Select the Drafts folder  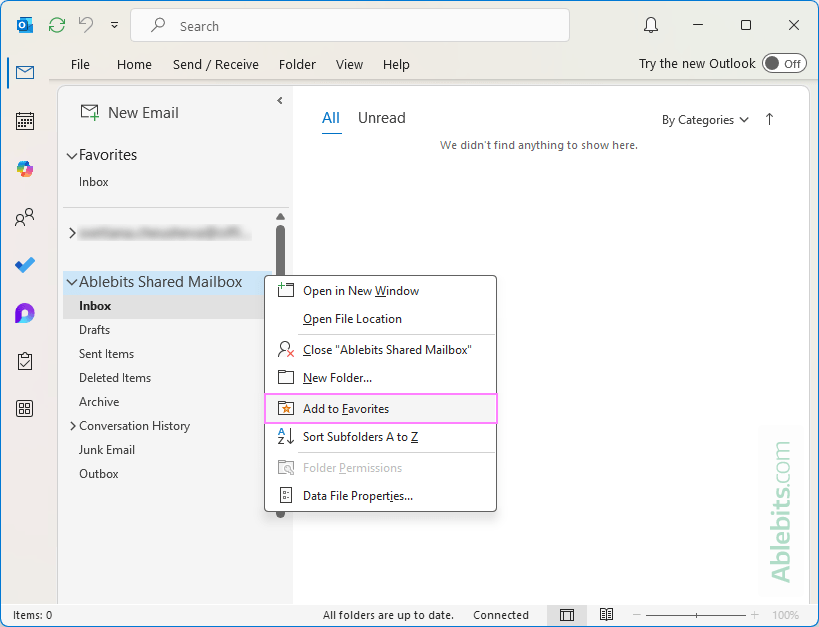pos(94,330)
